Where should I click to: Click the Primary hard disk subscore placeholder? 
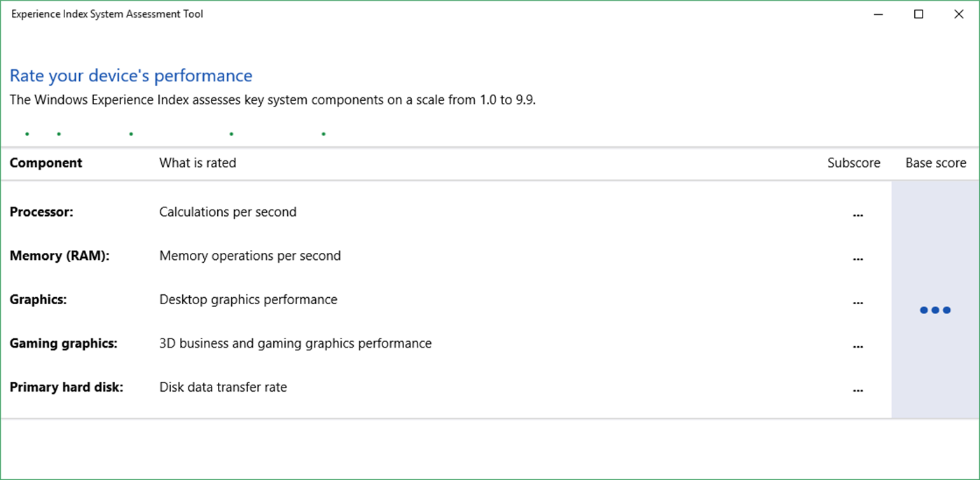pos(858,390)
